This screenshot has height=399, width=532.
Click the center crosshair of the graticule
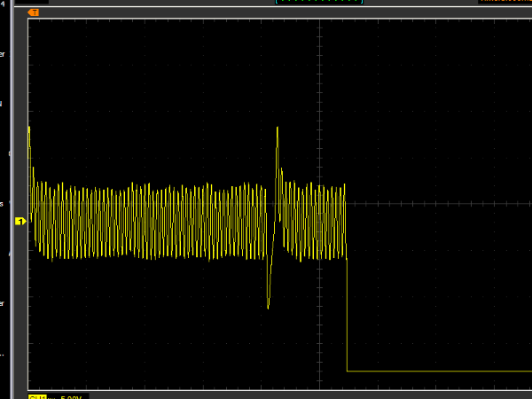[x=319, y=203]
